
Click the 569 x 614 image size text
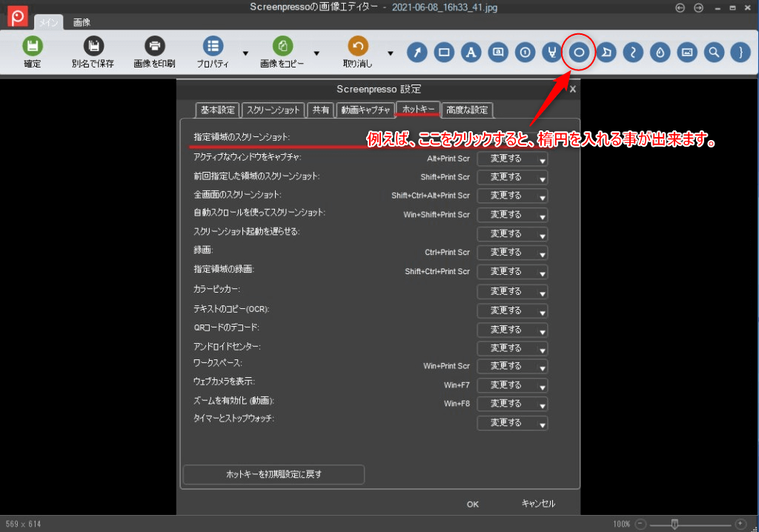[x=23, y=524]
